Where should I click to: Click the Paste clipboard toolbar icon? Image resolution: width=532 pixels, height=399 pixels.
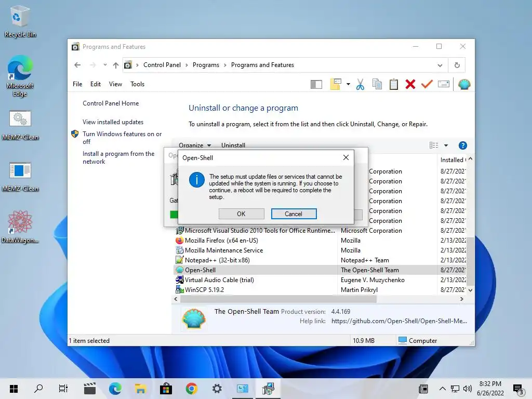pyautogui.click(x=394, y=84)
